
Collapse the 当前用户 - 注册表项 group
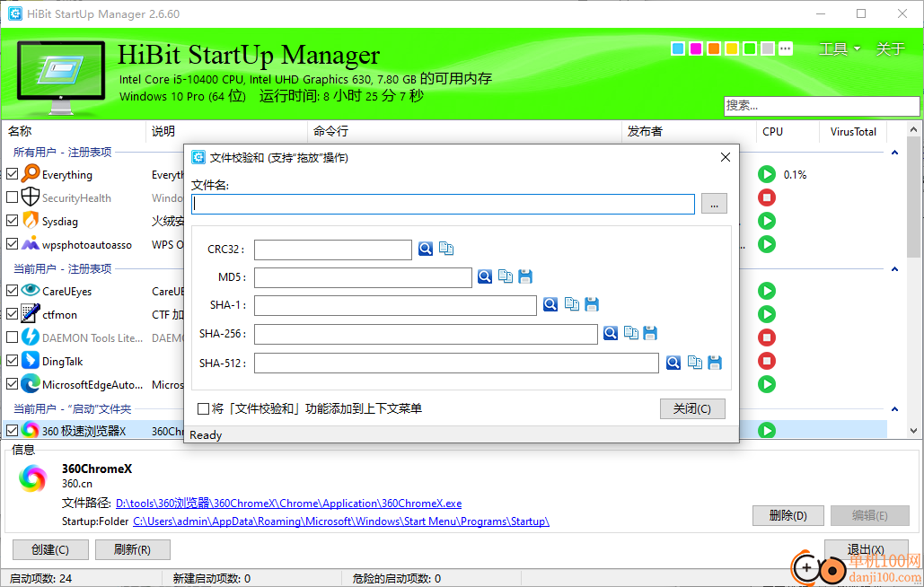click(894, 269)
